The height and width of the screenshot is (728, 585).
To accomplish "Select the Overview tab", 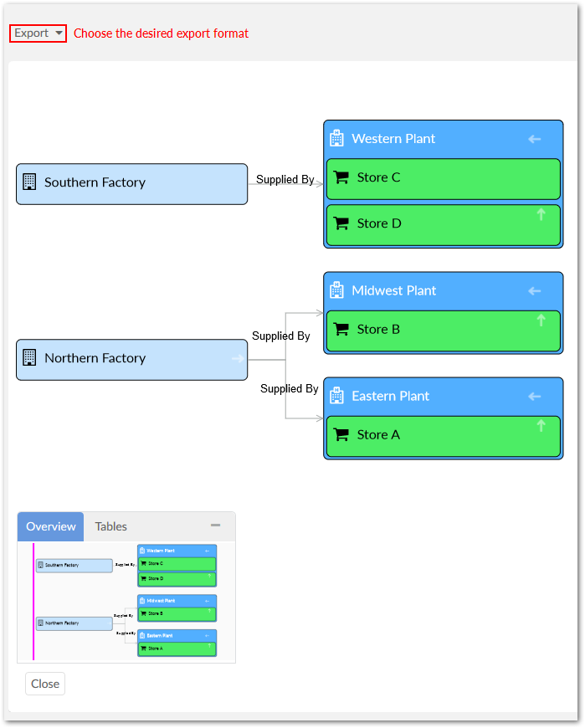I will tap(51, 526).
